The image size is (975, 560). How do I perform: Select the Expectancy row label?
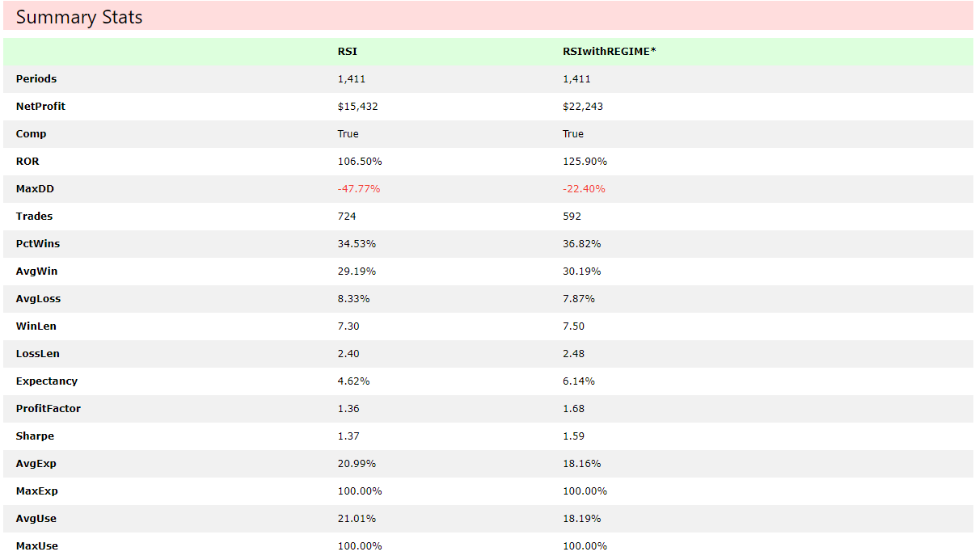[47, 381]
